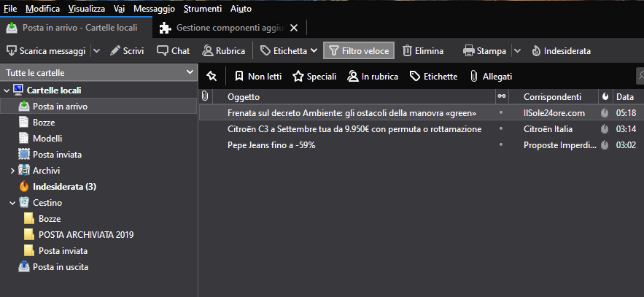Sort by read status glasses column
The image size is (644, 297).
(x=502, y=97)
